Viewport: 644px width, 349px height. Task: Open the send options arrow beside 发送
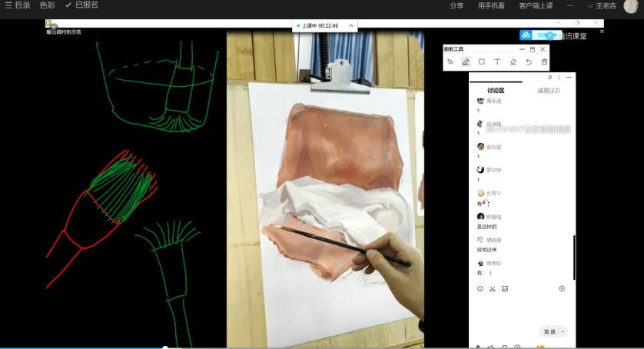[563, 331]
